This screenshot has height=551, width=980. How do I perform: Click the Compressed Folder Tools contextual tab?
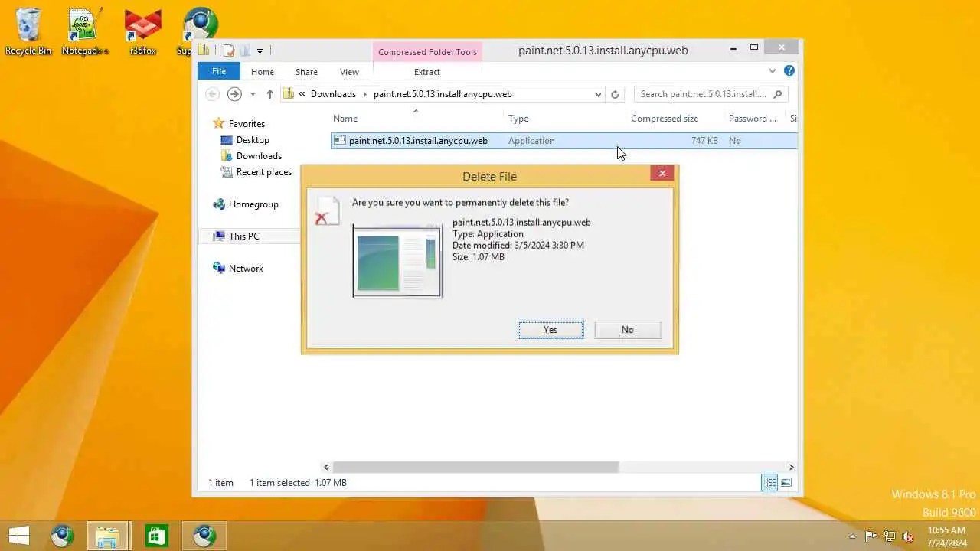[x=427, y=52]
